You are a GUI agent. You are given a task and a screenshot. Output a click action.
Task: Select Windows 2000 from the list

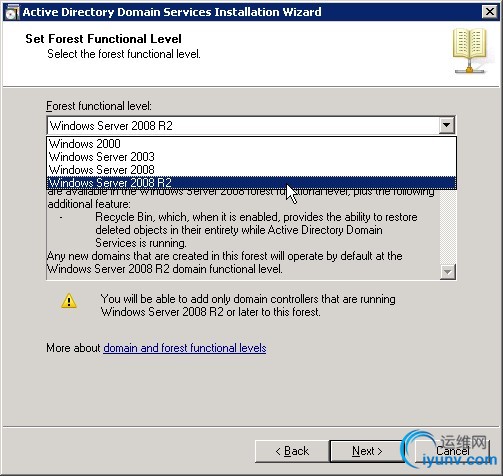click(x=251, y=144)
